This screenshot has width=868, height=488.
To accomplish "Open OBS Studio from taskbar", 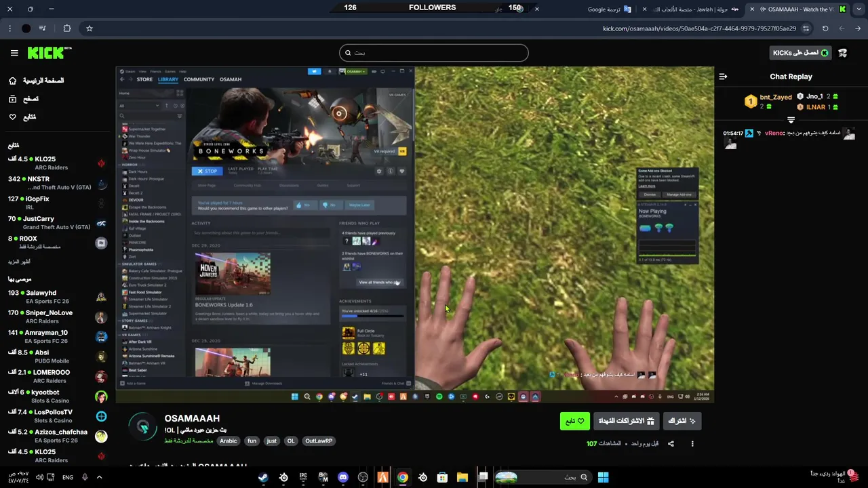I will click(x=363, y=478).
